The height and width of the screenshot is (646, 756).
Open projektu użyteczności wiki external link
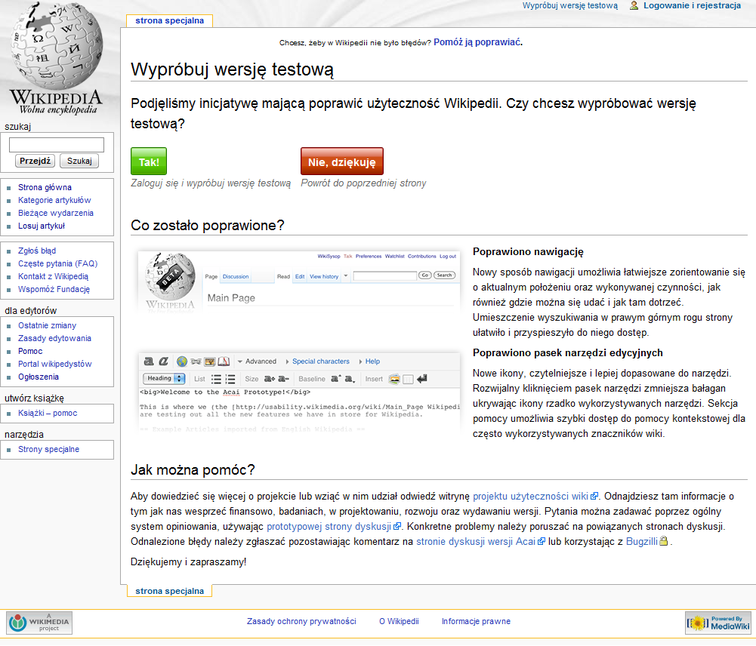(535, 497)
